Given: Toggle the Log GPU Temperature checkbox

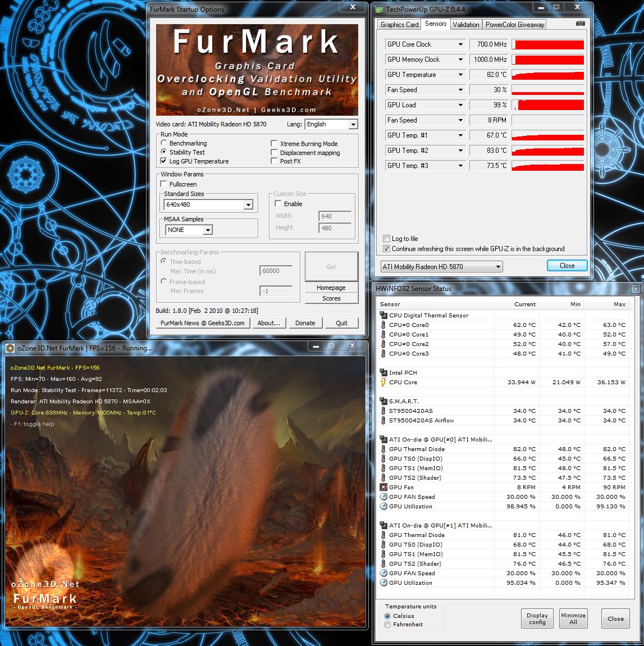Looking at the screenshot, I should click(164, 161).
